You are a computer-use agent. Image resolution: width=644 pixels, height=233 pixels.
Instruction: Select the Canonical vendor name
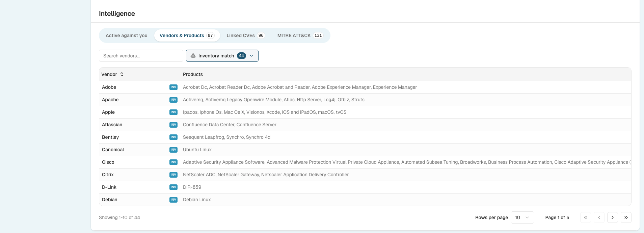113,150
